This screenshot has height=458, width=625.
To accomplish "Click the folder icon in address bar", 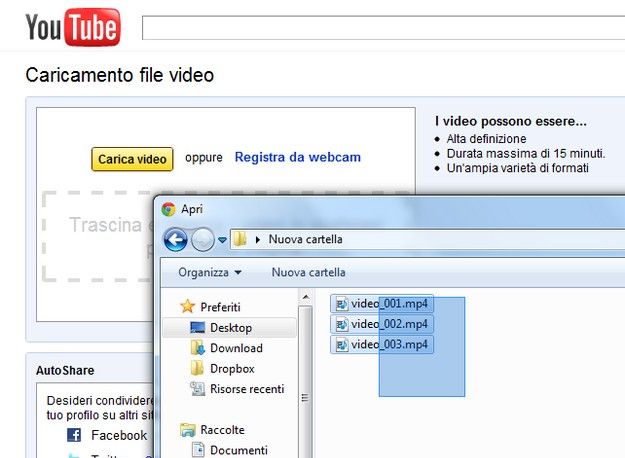I will click(x=240, y=239).
